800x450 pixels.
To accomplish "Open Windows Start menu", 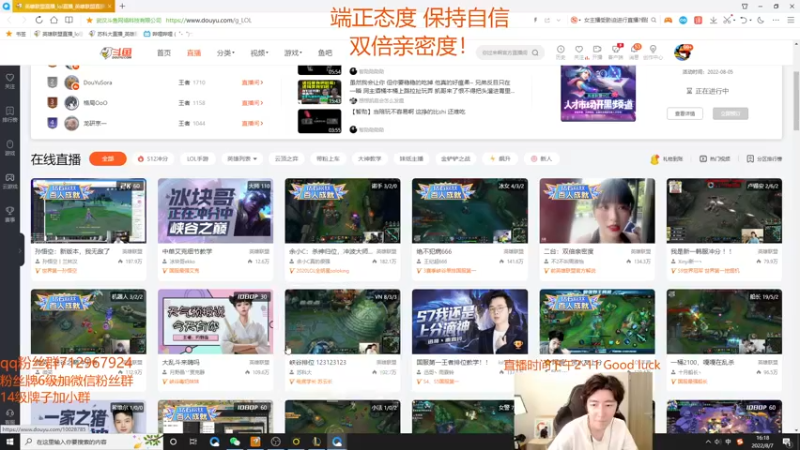I will (x=9, y=442).
